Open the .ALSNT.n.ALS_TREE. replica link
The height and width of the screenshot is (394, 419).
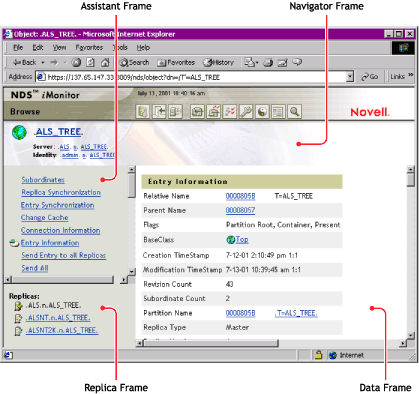click(x=58, y=318)
